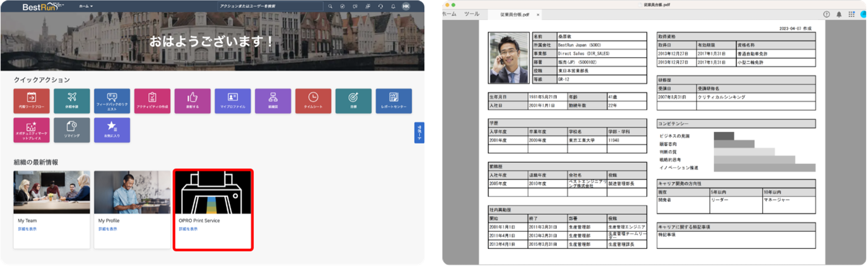Open the 休暇申請 airplane tile

click(x=72, y=101)
